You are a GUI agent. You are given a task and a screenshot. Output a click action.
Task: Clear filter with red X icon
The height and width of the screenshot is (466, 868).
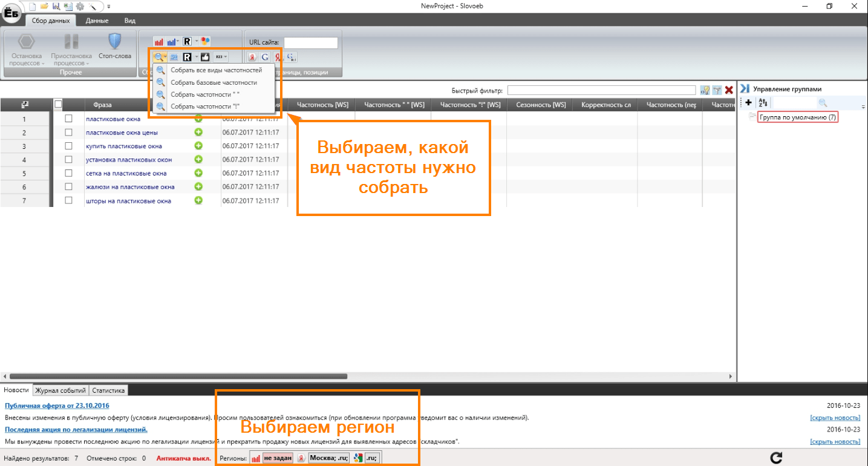click(729, 90)
